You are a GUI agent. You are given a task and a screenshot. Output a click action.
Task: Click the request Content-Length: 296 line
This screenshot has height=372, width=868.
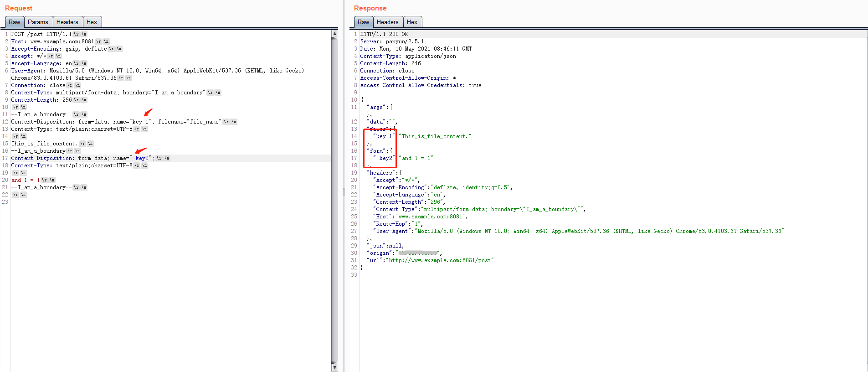tap(41, 100)
